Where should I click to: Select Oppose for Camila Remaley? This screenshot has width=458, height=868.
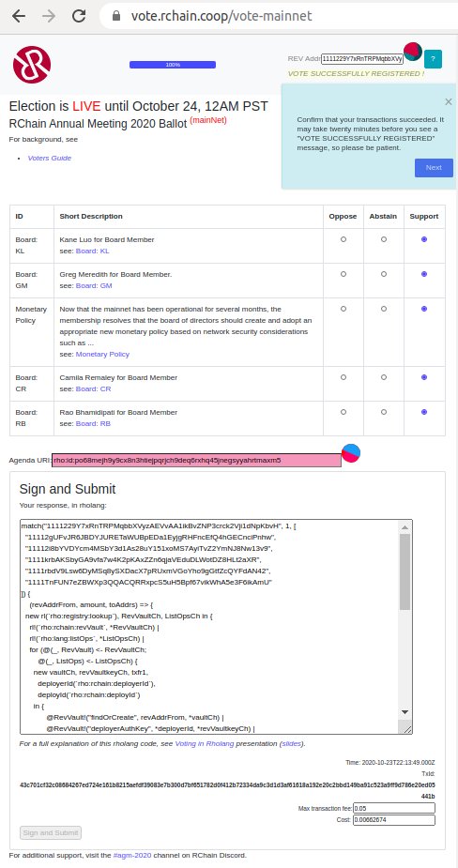point(343,377)
